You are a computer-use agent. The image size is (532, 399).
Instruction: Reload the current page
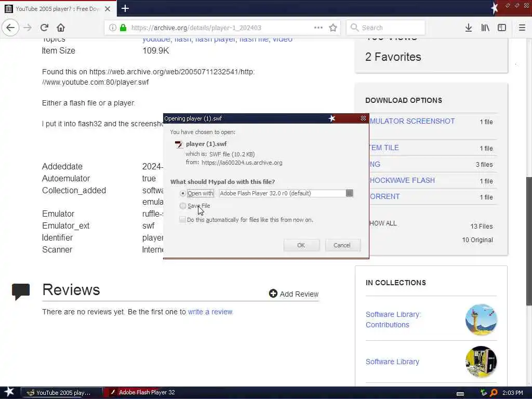(x=44, y=28)
